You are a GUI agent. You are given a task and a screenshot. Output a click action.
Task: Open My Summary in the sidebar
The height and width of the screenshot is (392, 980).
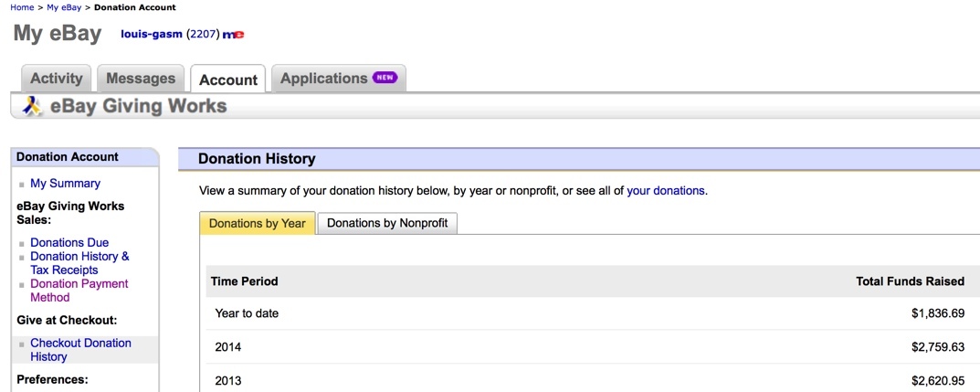pos(65,183)
